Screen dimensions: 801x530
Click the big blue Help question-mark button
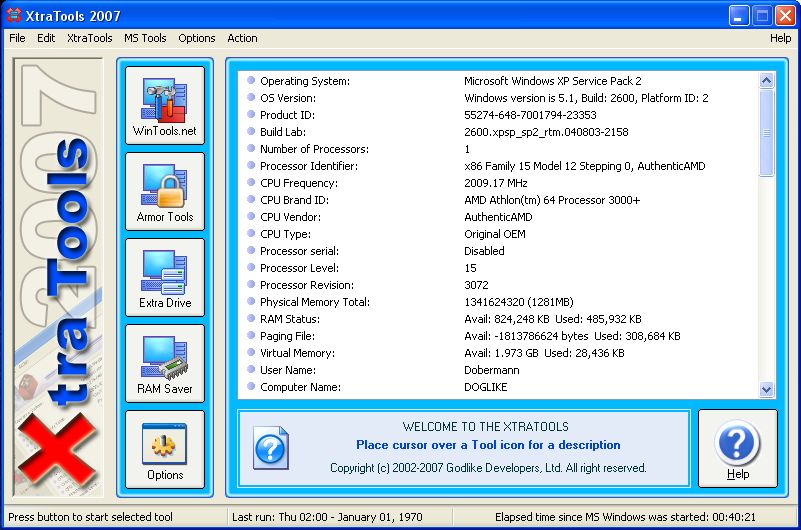coord(738,448)
